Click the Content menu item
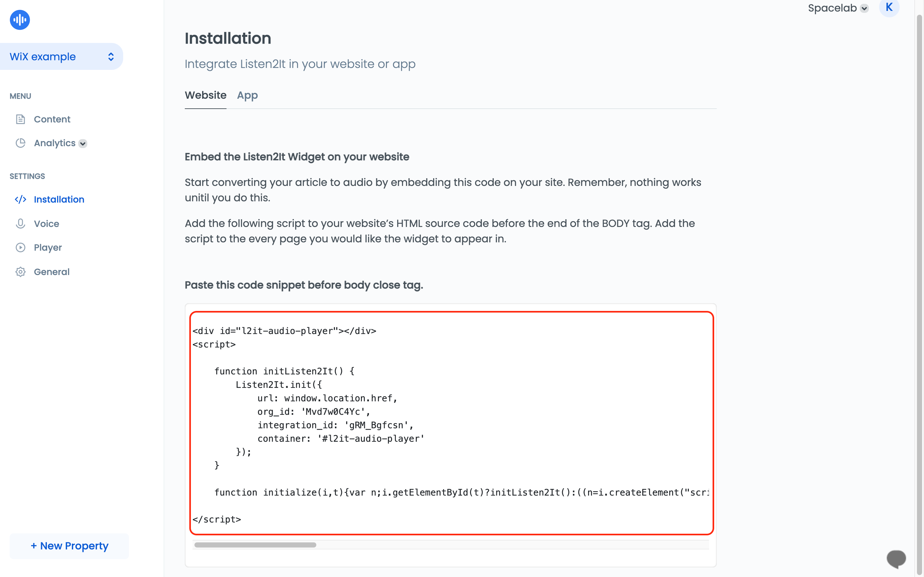The width and height of the screenshot is (924, 577). pos(52,119)
